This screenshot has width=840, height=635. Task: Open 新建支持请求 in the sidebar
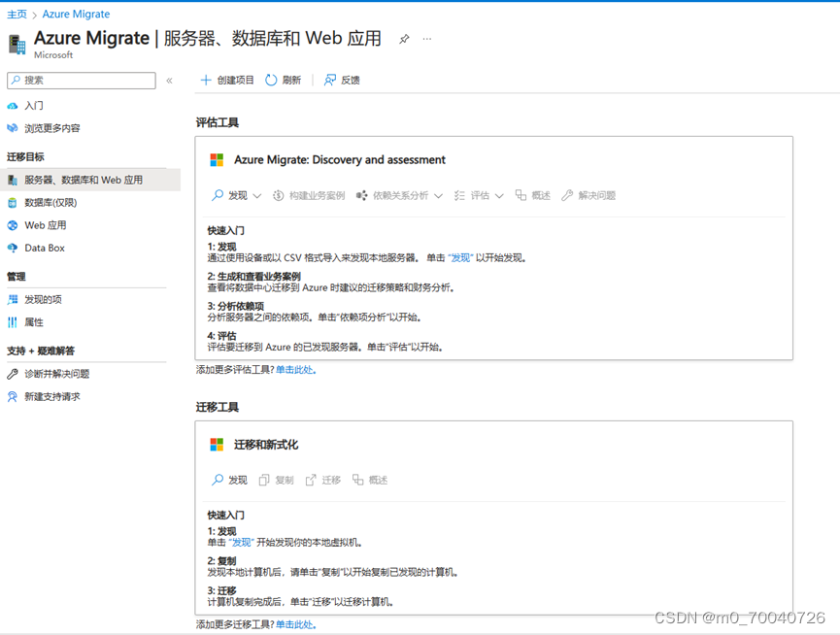tap(52, 397)
